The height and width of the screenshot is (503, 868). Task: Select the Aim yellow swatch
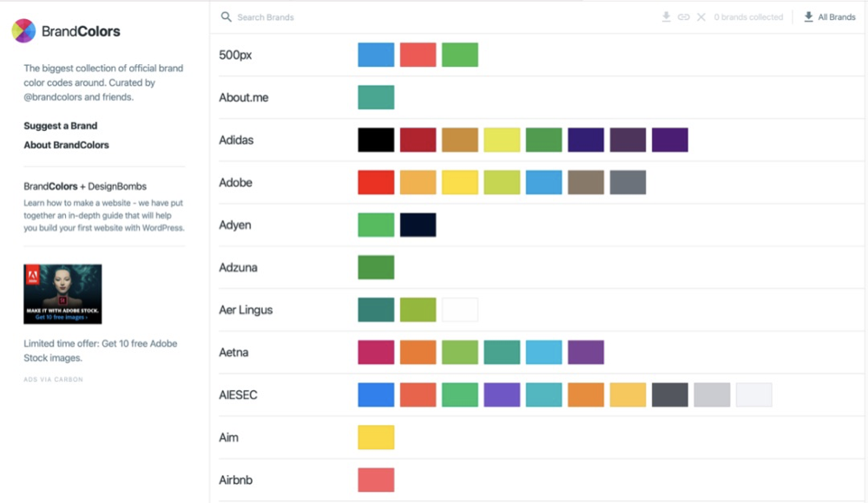tap(376, 437)
